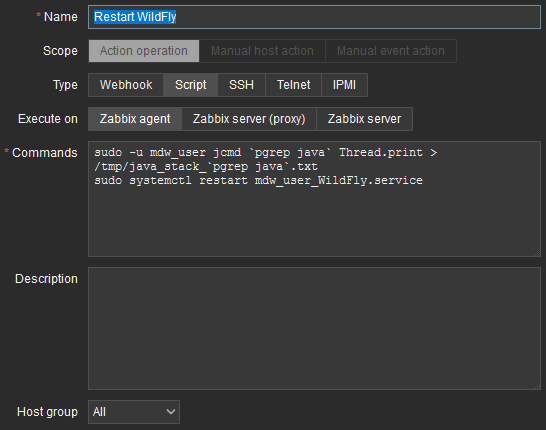Click the Host group dropdown arrow
The width and height of the screenshot is (546, 430).
click(171, 412)
